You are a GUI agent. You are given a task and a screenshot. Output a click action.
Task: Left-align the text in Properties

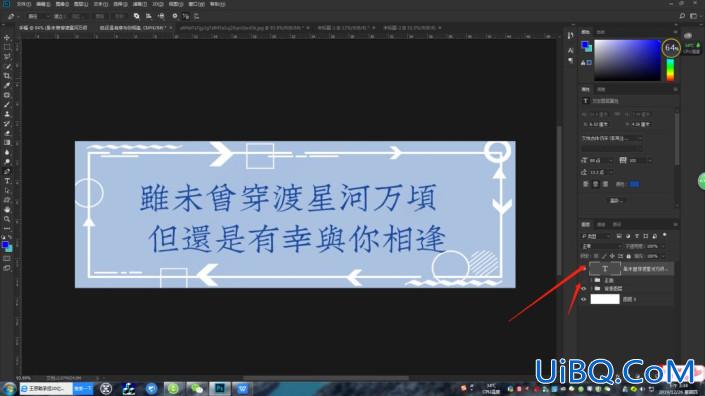pos(586,184)
